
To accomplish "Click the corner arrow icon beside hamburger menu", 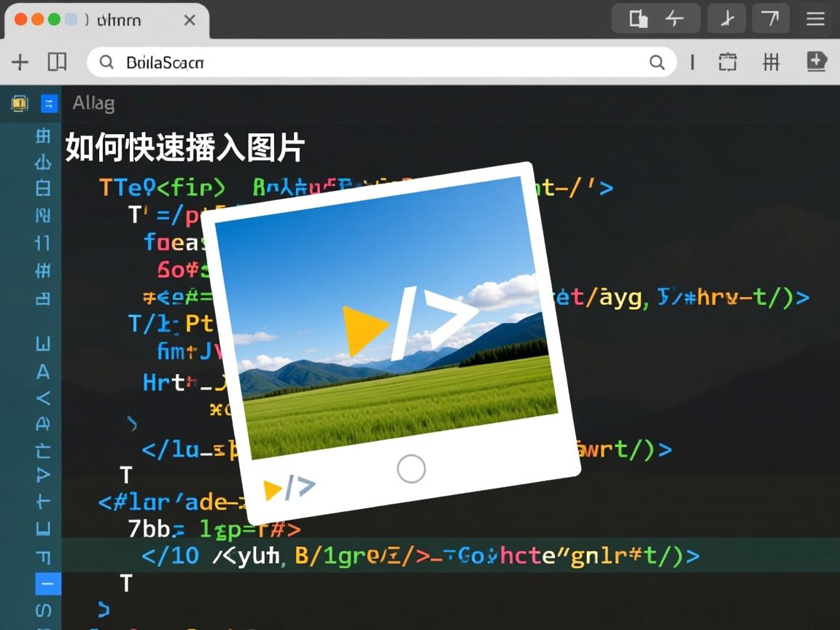I will coord(770,19).
